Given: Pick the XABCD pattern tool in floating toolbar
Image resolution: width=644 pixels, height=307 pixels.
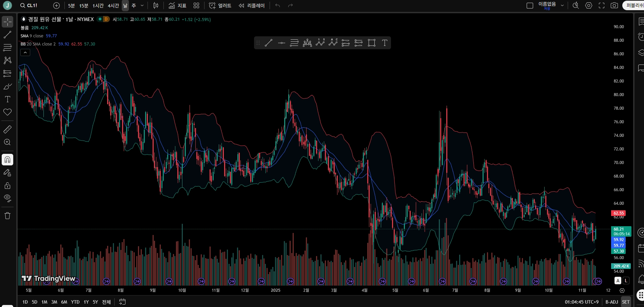Looking at the screenshot, I should pyautogui.click(x=307, y=43).
